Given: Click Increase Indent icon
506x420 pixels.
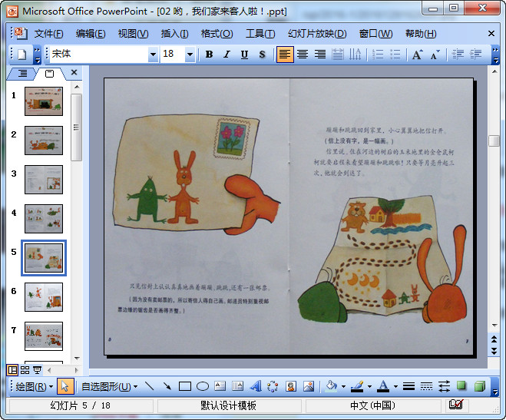Looking at the screenshot, I should click(475, 55).
